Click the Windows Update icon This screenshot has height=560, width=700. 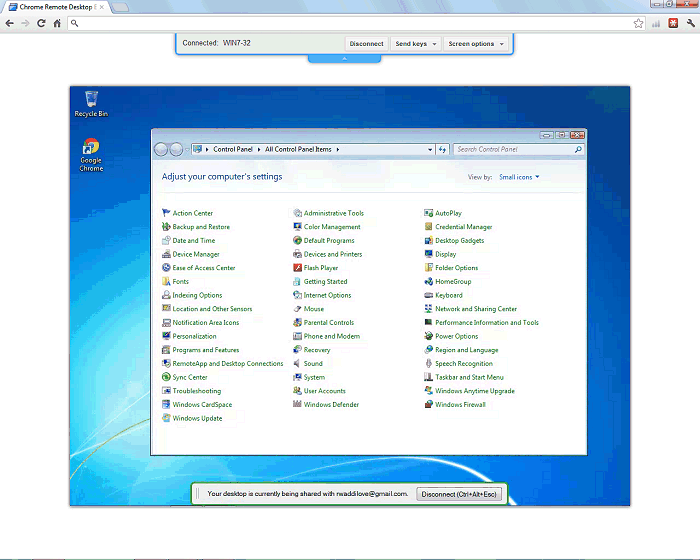(166, 418)
